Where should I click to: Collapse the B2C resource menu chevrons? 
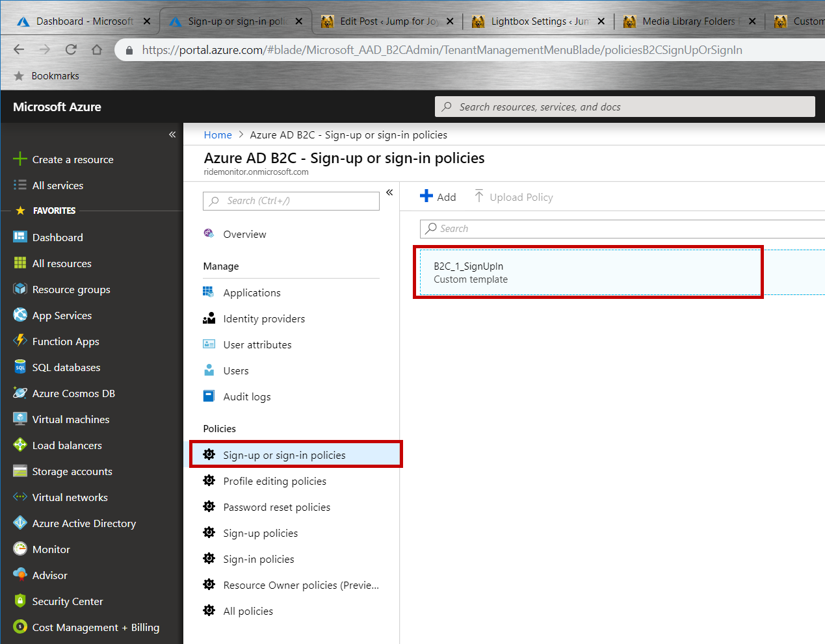tap(389, 192)
